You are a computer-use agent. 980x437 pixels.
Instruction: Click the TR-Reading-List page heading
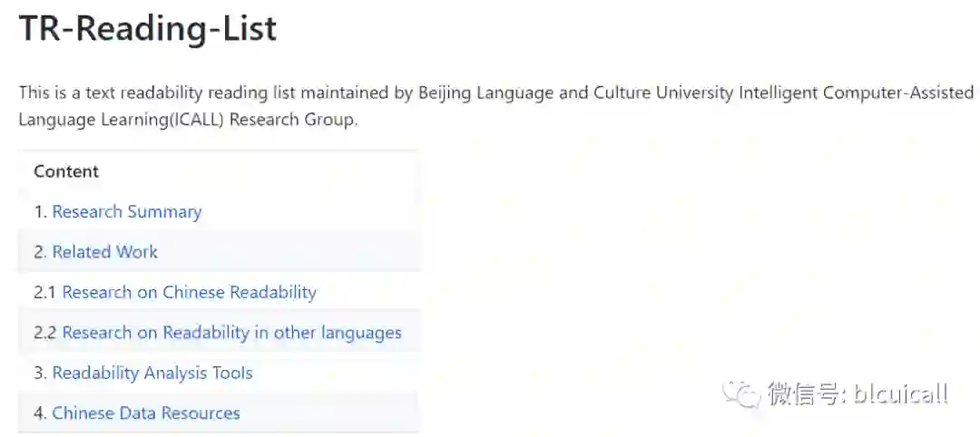(148, 29)
